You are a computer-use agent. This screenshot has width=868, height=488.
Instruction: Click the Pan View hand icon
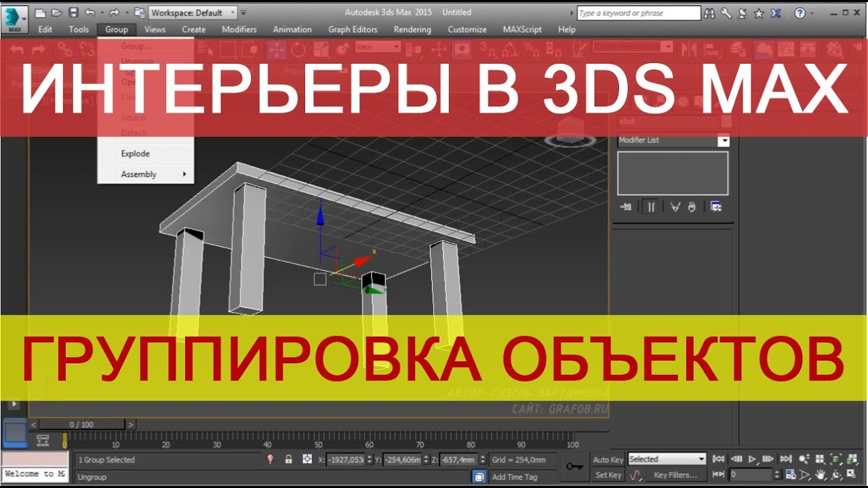point(821,475)
